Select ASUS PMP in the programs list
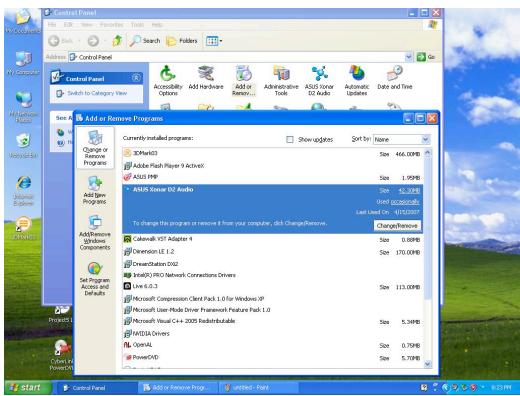The image size is (520, 396). pos(273,177)
